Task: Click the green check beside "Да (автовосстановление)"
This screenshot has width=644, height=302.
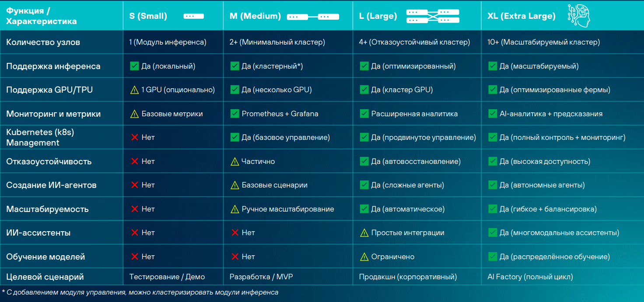Action: click(x=364, y=161)
